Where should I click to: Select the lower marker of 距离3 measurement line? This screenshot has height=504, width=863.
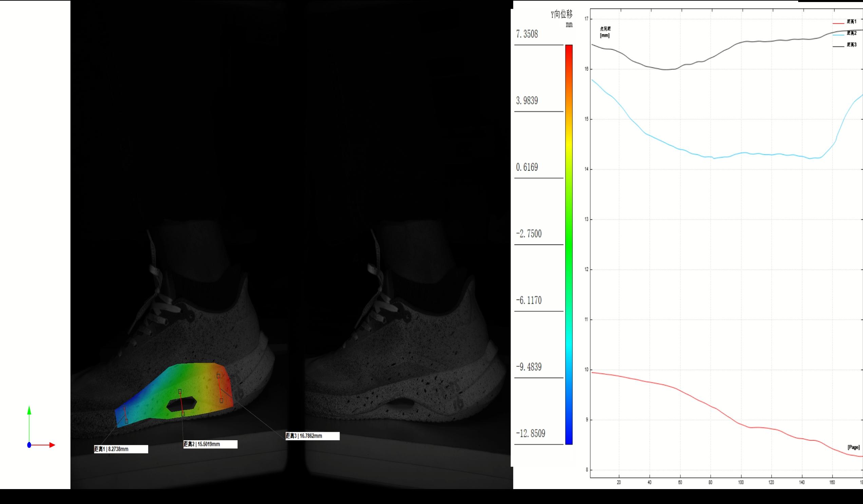[x=221, y=401]
